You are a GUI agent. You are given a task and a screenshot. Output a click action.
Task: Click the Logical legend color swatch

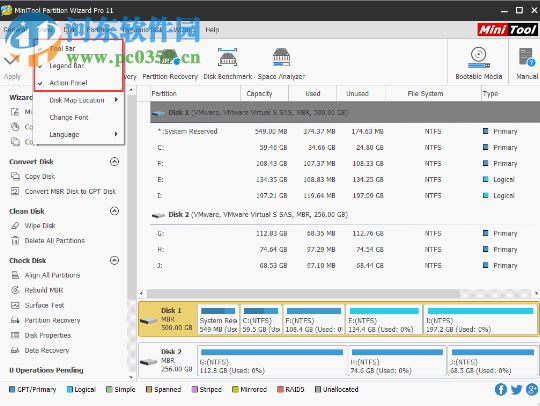(x=70, y=389)
